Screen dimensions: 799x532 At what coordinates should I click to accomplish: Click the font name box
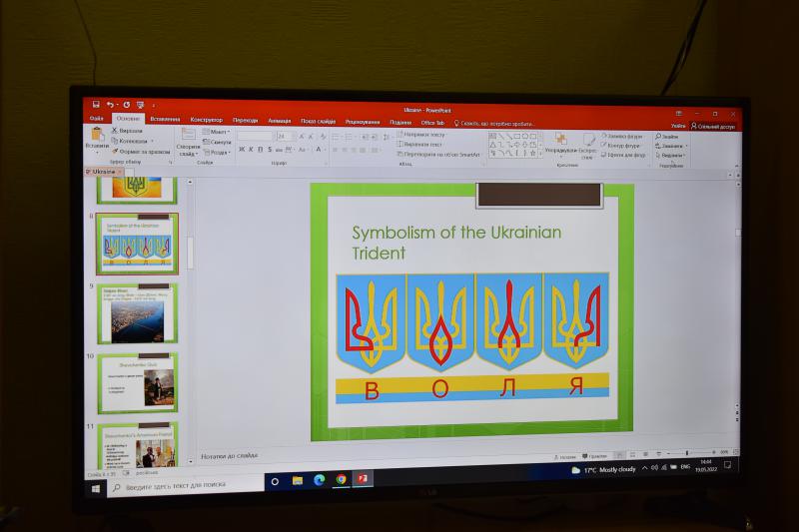[x=256, y=136]
